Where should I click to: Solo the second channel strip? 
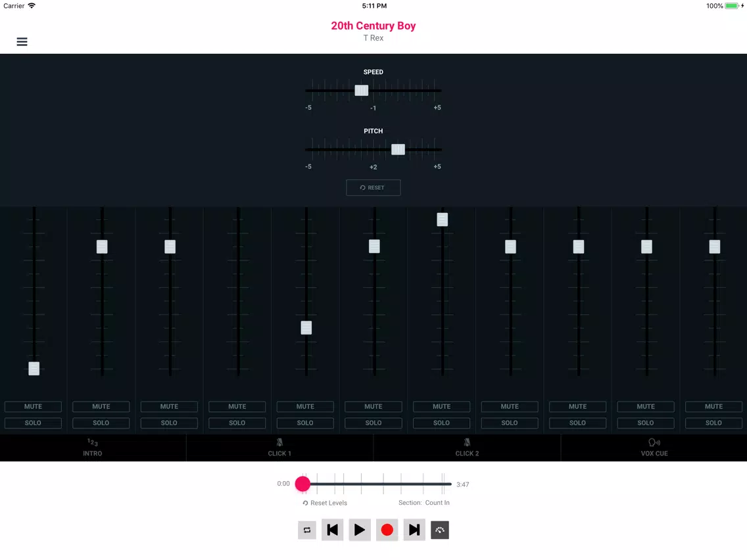pos(101,423)
